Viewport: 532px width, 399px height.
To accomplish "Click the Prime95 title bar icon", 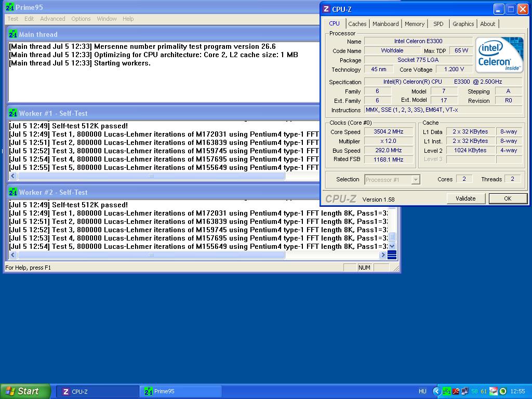I will coord(10,7).
